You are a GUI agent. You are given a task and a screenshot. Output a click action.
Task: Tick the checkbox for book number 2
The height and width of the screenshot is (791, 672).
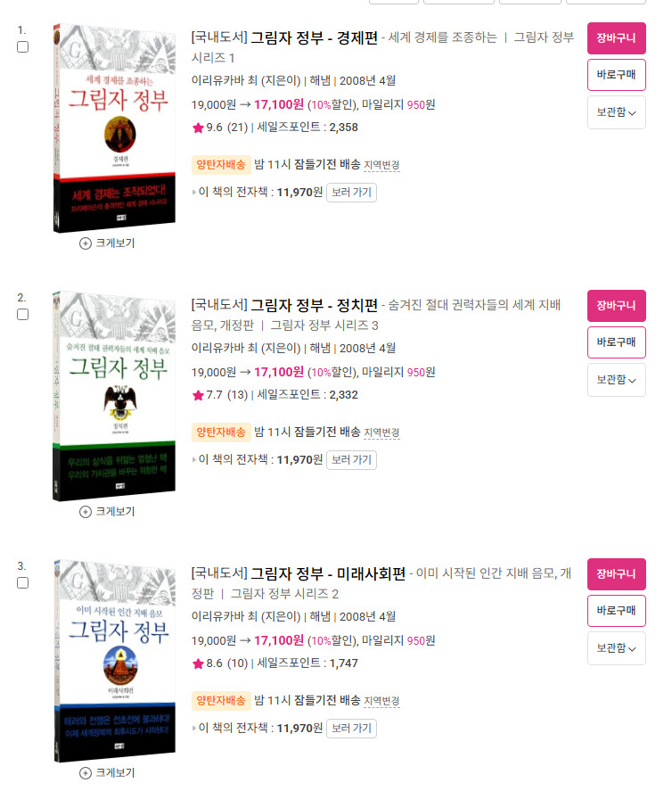[22, 314]
